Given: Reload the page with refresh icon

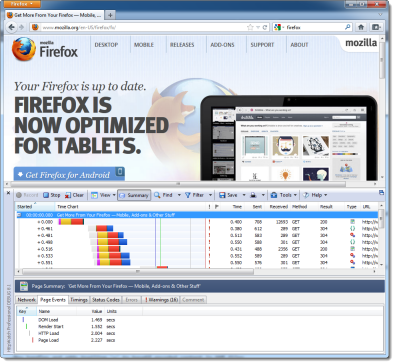Looking at the screenshot, I should 265,27.
